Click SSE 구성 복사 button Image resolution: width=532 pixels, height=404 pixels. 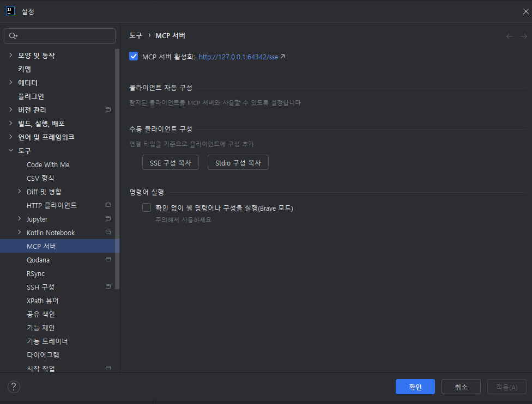[170, 162]
